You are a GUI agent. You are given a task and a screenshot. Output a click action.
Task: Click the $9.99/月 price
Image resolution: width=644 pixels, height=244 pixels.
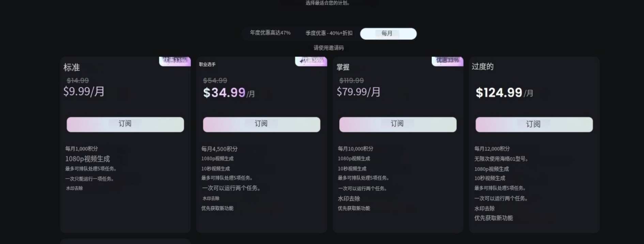pyautogui.click(x=84, y=91)
